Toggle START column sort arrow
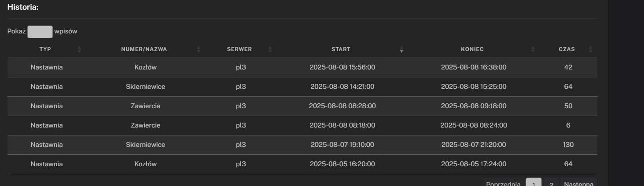Viewport: 644px width, 186px height. [x=401, y=49]
